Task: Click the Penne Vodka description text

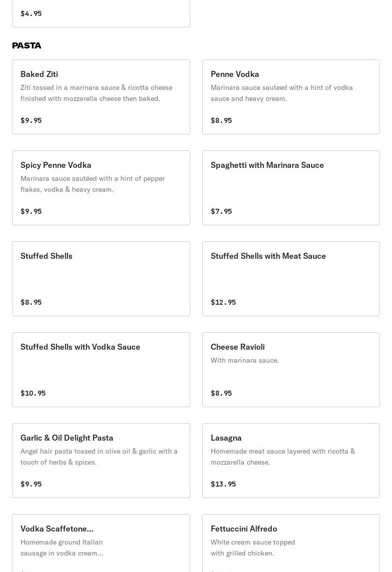Action: coord(282,93)
